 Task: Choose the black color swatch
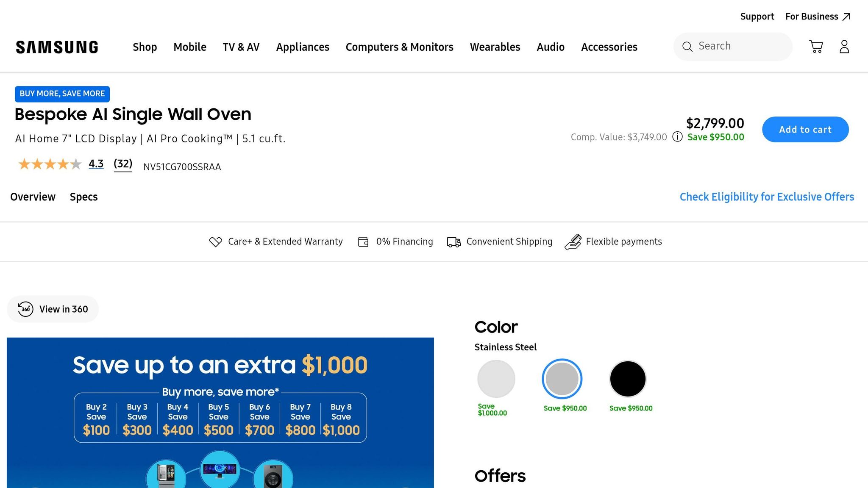click(627, 379)
